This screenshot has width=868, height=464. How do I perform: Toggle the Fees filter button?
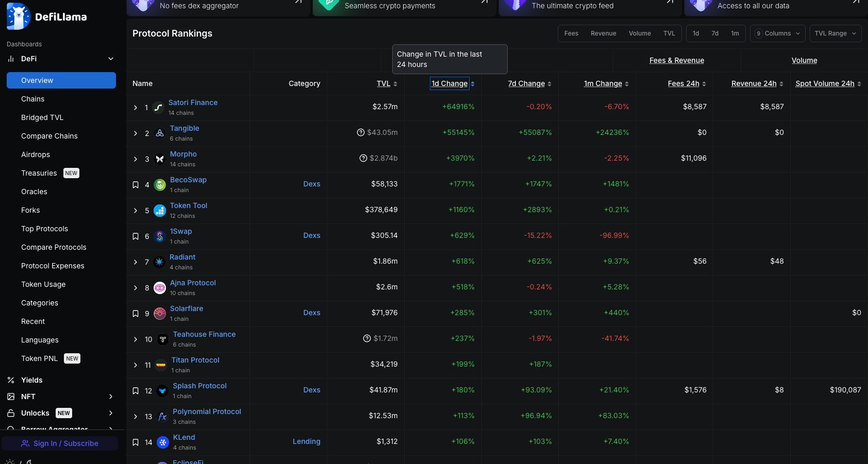(x=571, y=33)
